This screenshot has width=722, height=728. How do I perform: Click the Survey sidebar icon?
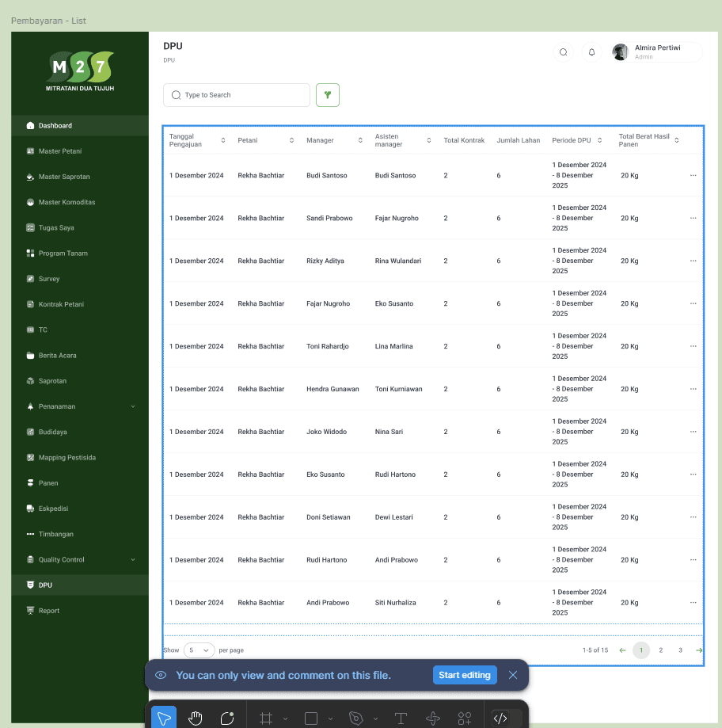(x=30, y=279)
